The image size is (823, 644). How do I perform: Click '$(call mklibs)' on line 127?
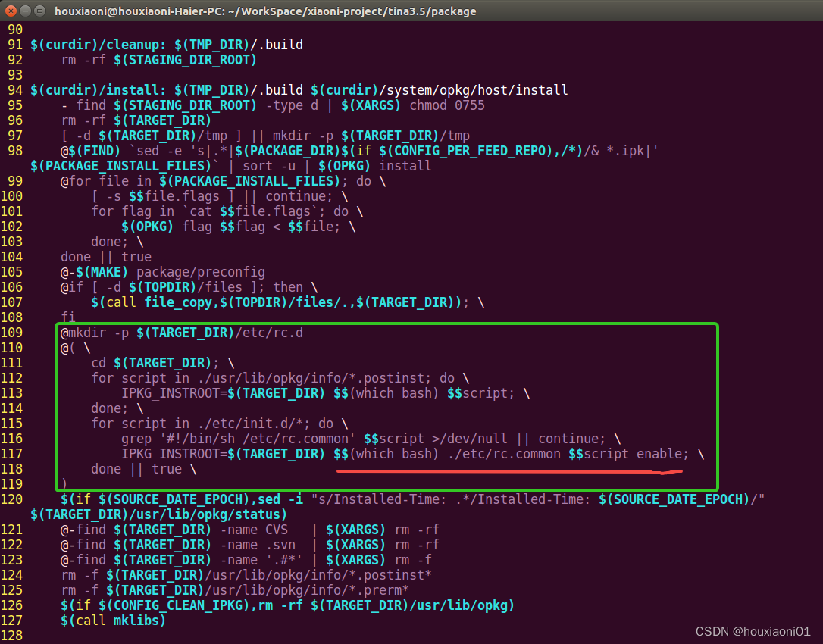pyautogui.click(x=114, y=621)
